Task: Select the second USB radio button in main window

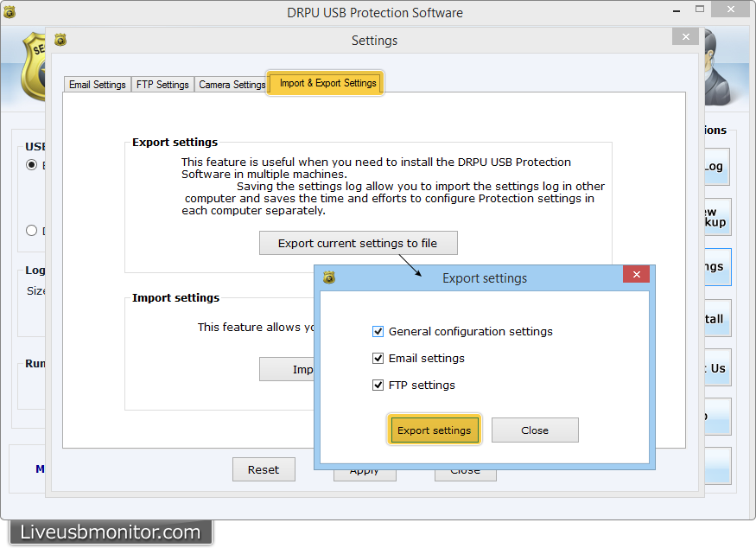Action: (x=31, y=231)
